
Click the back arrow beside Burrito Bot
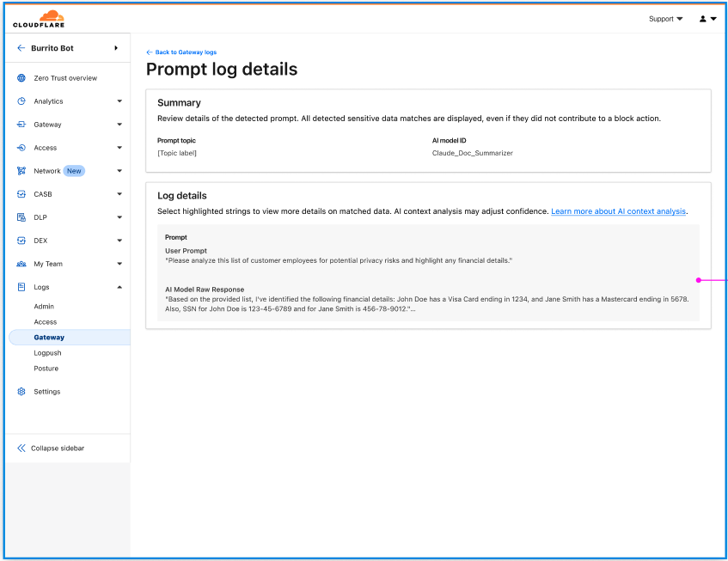pos(21,48)
